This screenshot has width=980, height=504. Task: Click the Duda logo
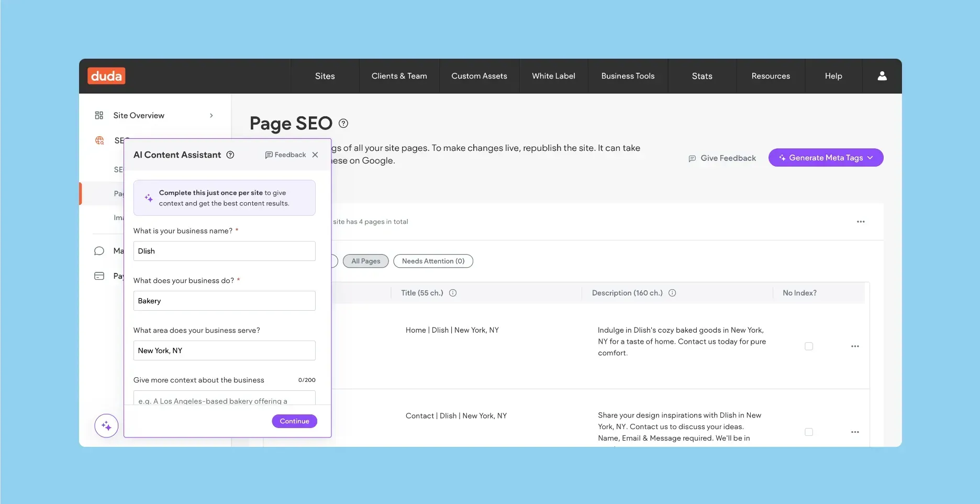point(106,76)
